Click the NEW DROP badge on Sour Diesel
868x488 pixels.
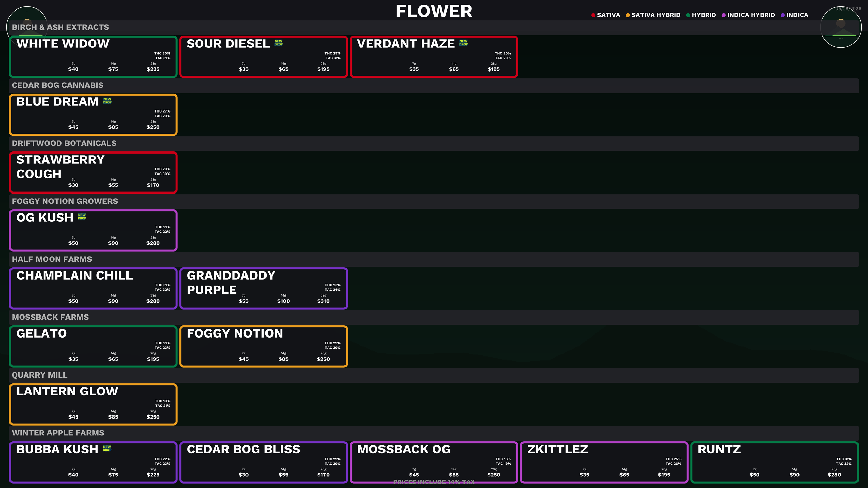pos(278,43)
